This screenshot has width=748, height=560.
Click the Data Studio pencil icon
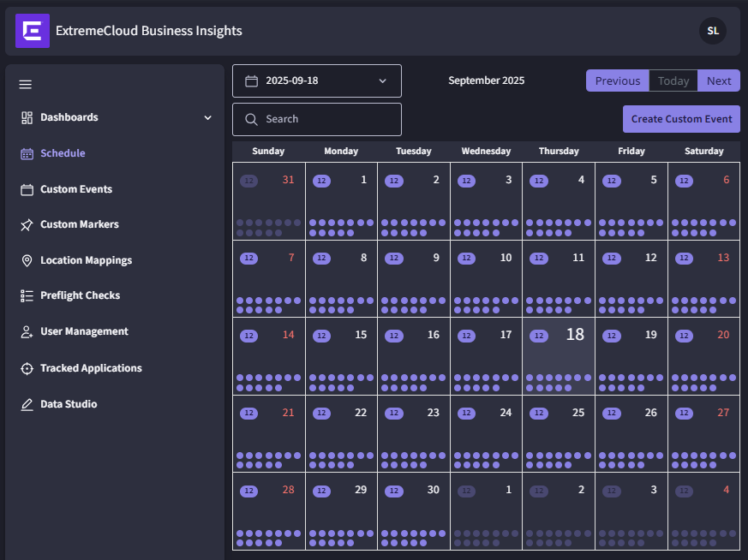pos(27,404)
